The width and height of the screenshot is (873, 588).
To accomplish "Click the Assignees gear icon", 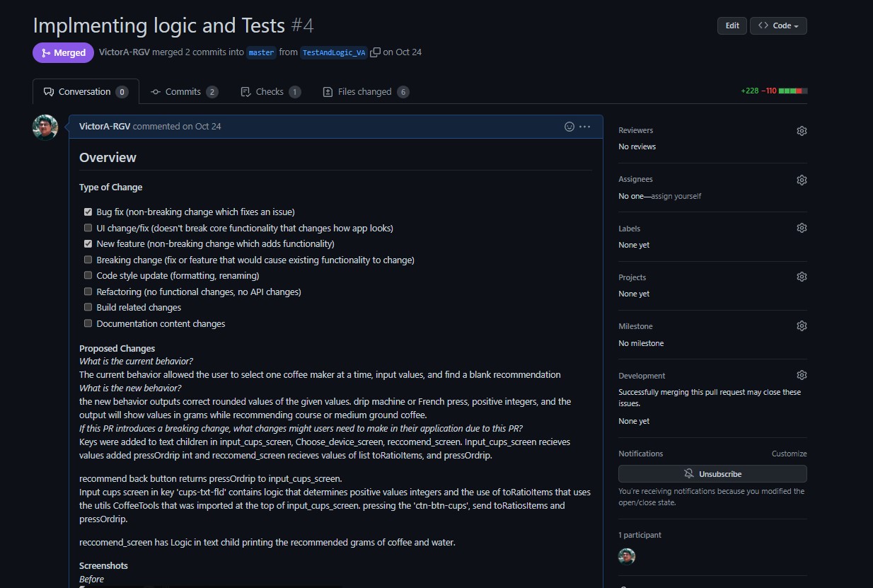I will (802, 180).
